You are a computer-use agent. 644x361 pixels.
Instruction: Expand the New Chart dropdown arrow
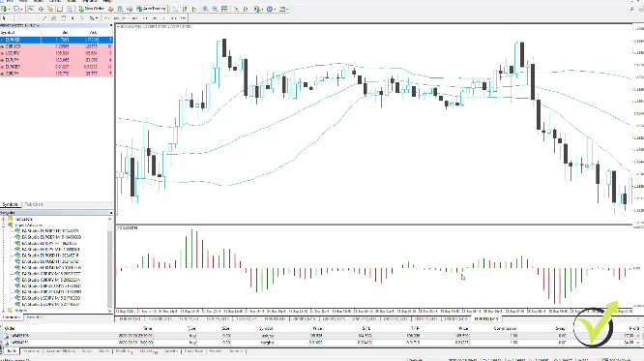point(9,9)
